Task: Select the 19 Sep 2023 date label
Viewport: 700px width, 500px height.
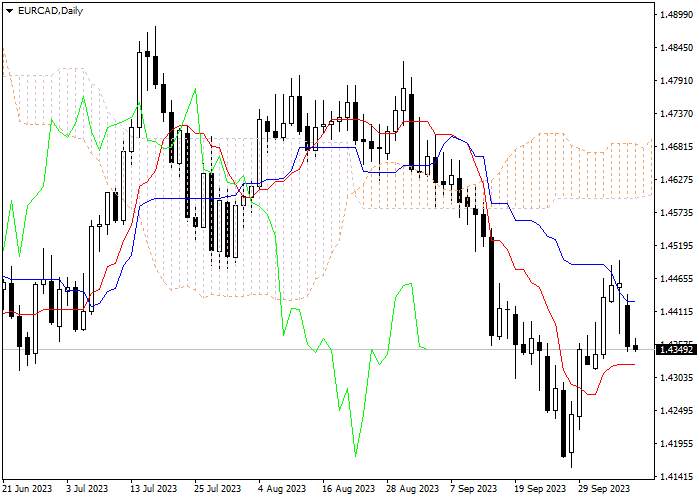Action: coord(539,489)
